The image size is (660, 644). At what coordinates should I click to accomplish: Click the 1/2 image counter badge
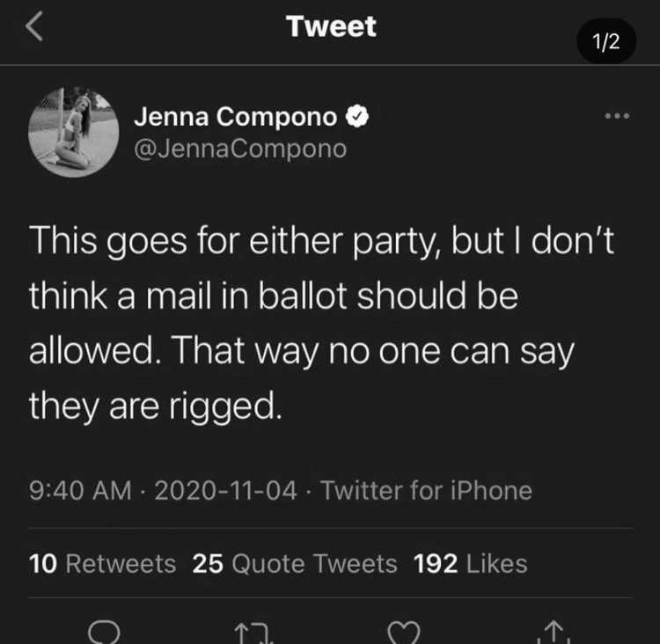606,41
